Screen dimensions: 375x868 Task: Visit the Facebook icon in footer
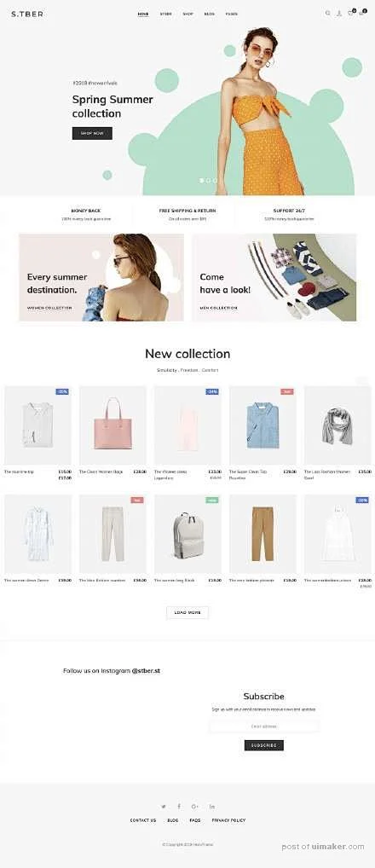tap(179, 807)
